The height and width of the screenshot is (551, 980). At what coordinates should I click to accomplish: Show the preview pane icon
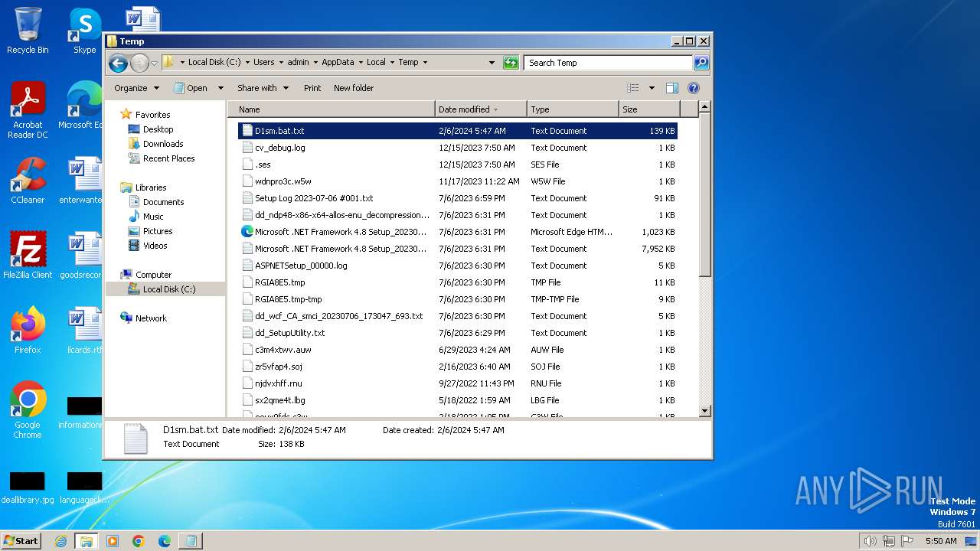click(x=671, y=88)
